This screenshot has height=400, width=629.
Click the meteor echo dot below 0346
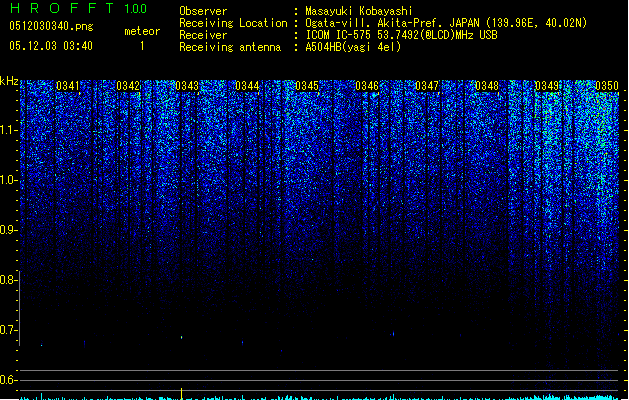pos(393,333)
